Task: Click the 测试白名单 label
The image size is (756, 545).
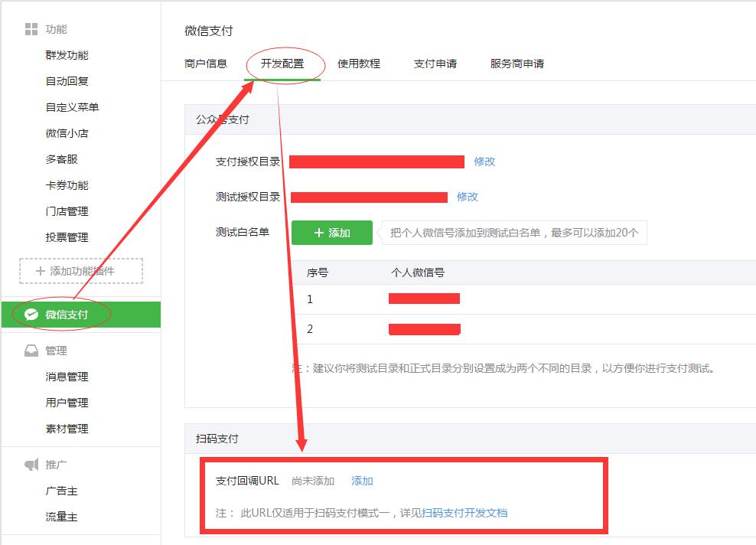Action: pos(243,232)
